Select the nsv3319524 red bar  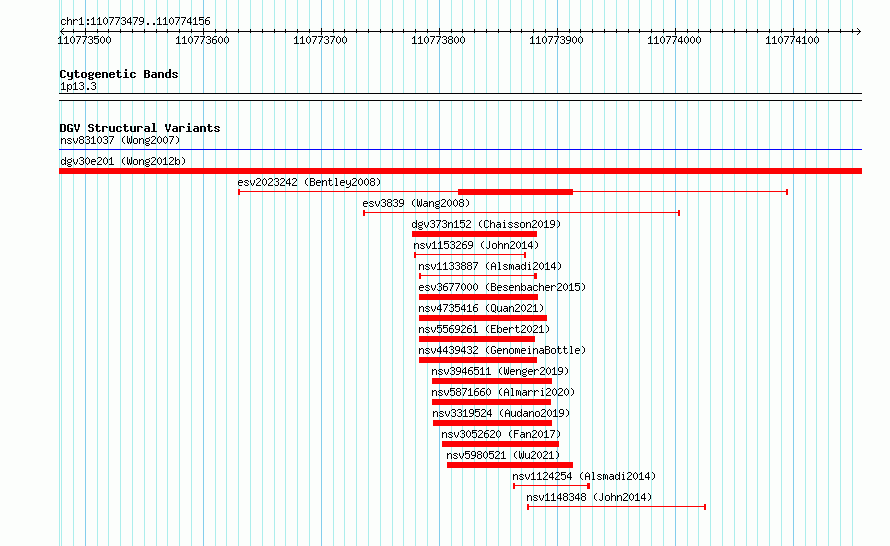493,423
